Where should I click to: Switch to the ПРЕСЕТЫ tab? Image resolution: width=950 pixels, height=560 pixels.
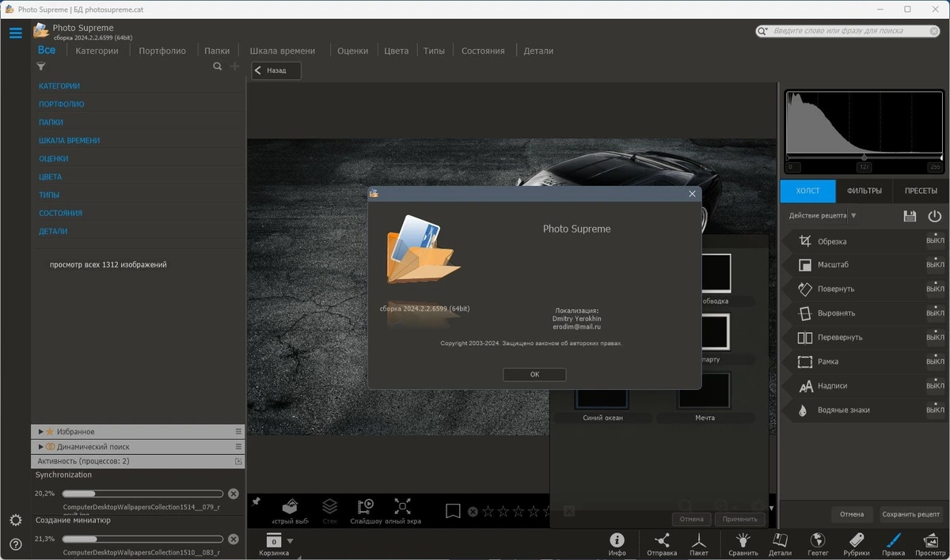[921, 191]
